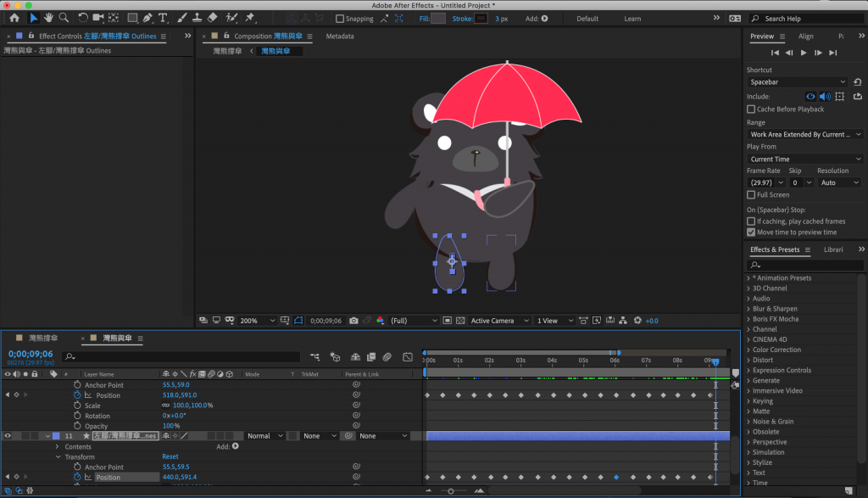868x498 pixels.
Task: Click the Reset Exposure icon beside +0.0
Action: pyautogui.click(x=637, y=321)
